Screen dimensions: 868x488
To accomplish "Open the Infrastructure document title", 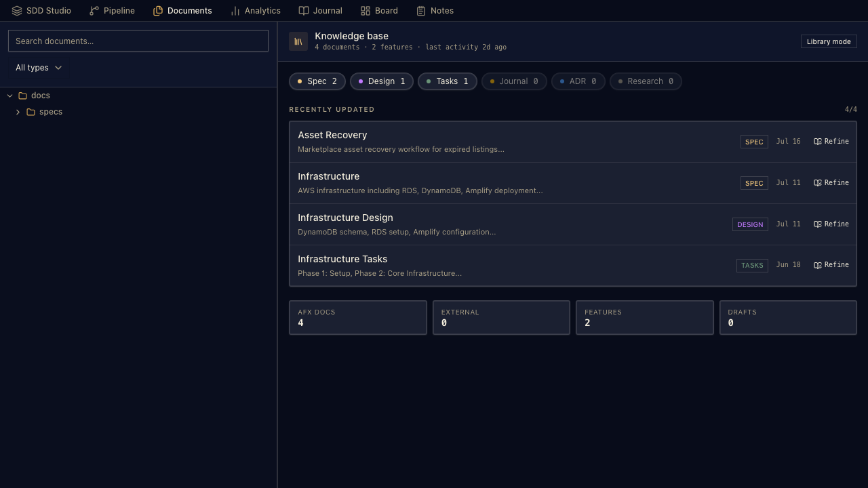I will (328, 176).
